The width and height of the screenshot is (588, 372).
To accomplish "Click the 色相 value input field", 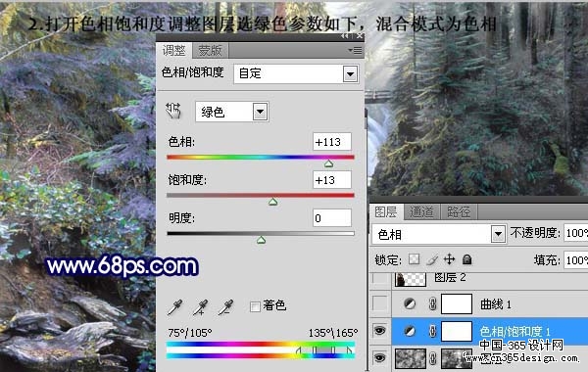I will point(332,142).
